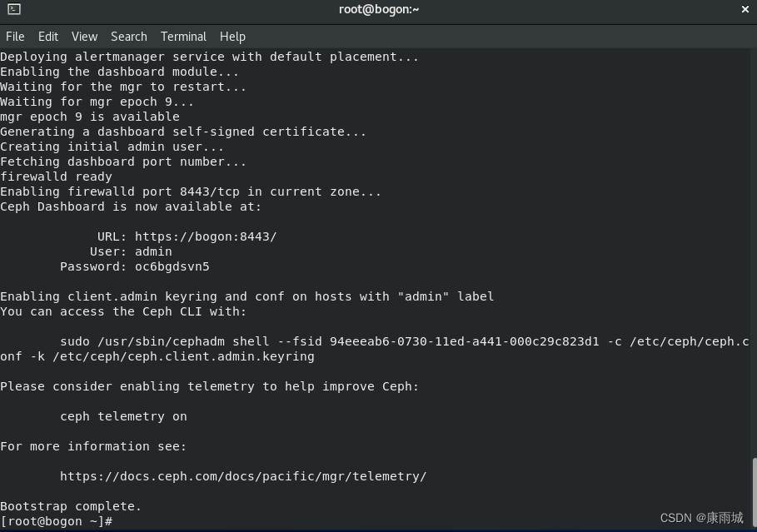
Task: Open the File menu
Action: 15,36
